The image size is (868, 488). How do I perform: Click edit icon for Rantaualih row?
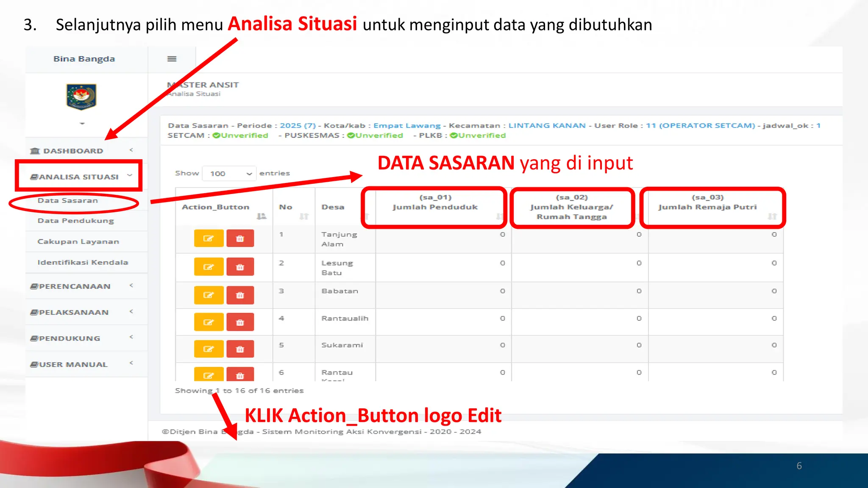[209, 322]
